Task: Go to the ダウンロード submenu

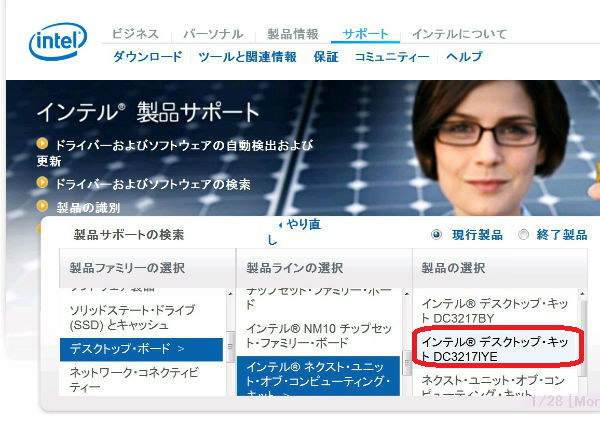Action: pyautogui.click(x=148, y=57)
